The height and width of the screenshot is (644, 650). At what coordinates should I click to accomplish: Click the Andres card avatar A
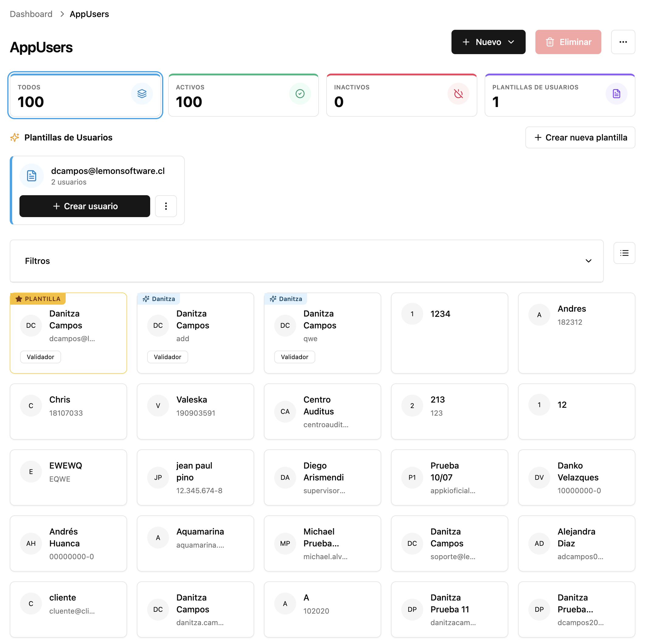[x=539, y=315]
